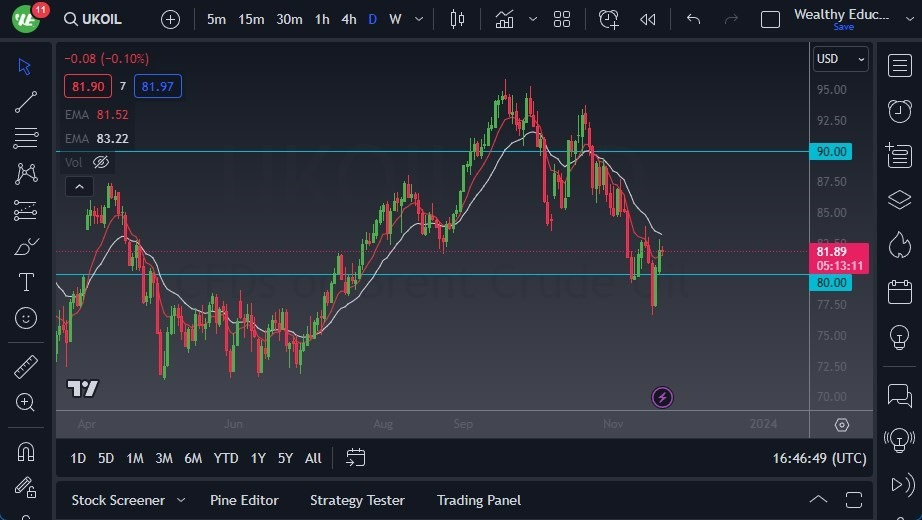
Task: Set the chart range to YTD
Action: 226,458
